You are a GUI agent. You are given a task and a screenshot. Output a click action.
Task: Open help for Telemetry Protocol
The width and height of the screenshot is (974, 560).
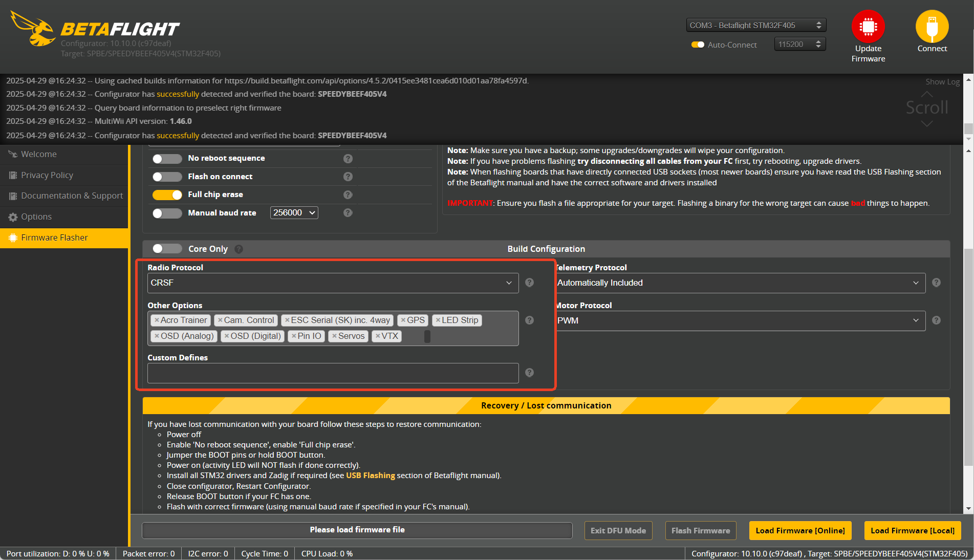pyautogui.click(x=936, y=283)
